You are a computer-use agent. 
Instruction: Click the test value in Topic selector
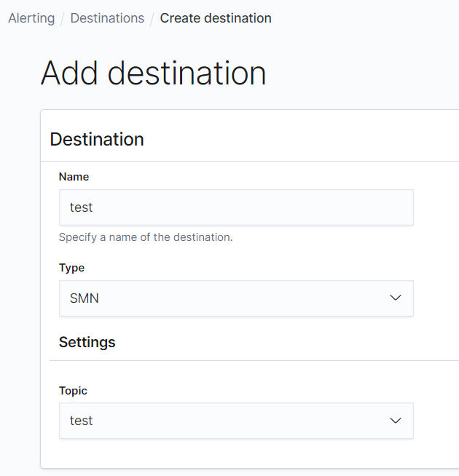point(82,421)
